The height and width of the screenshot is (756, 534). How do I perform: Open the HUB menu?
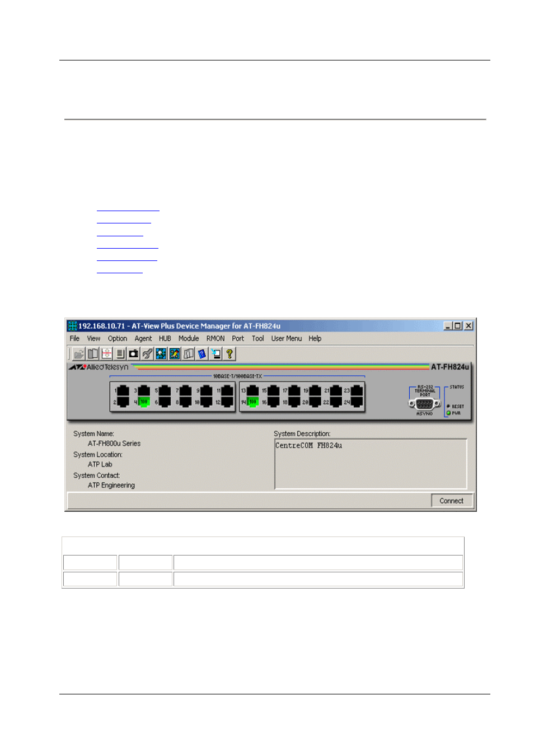(x=165, y=339)
